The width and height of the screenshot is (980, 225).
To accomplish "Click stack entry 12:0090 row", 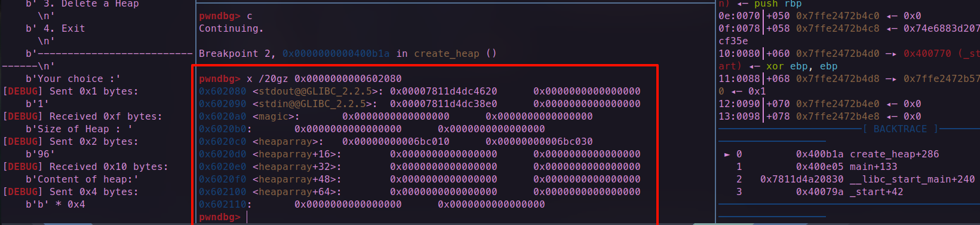I will tap(820, 104).
